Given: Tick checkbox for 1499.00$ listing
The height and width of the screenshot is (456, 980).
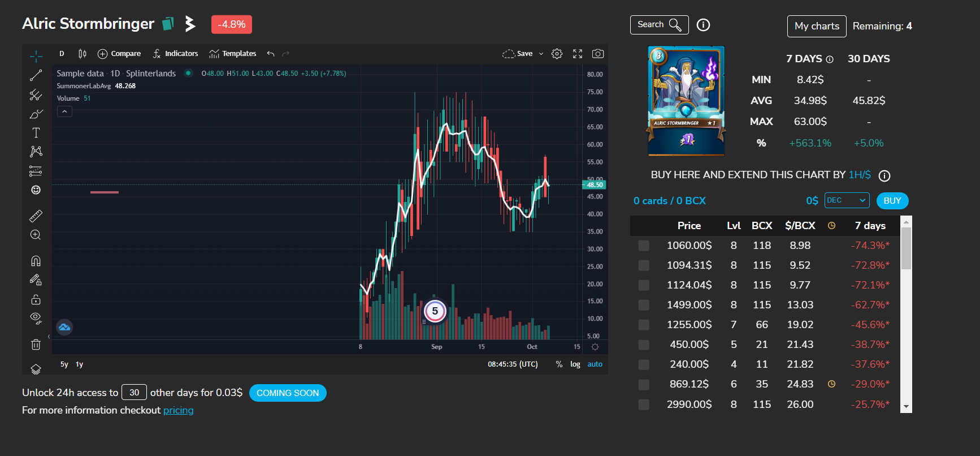Looking at the screenshot, I should [643, 305].
